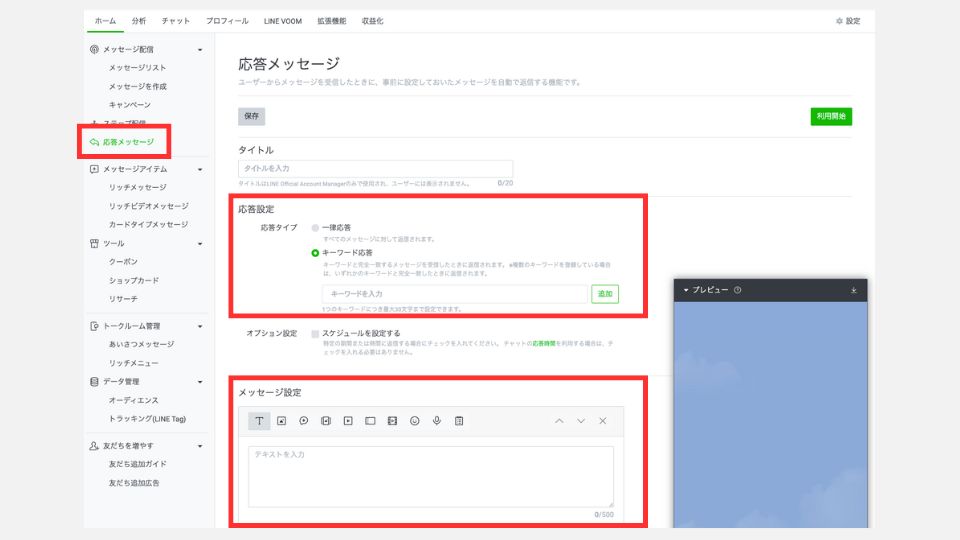This screenshot has height=540, width=960.
Task: Collapse the メッセージアイテム section arrow
Action: [x=200, y=170]
